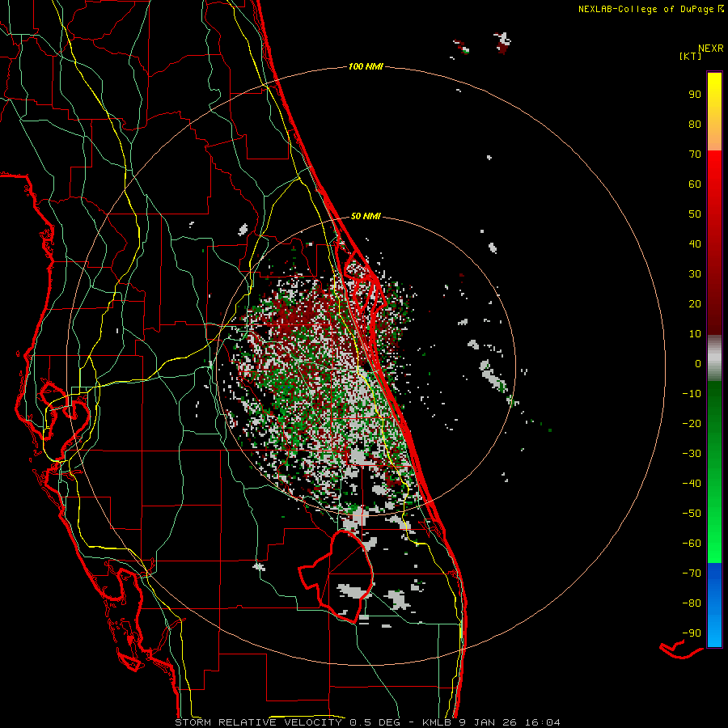Select the 80 value on velocity scale
The height and width of the screenshot is (728, 728).
click(695, 124)
